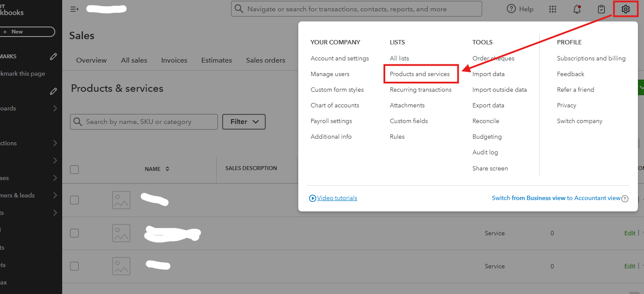Click the pencil edit icon beside Bookmarks
The image size is (644, 294).
pos(53,57)
